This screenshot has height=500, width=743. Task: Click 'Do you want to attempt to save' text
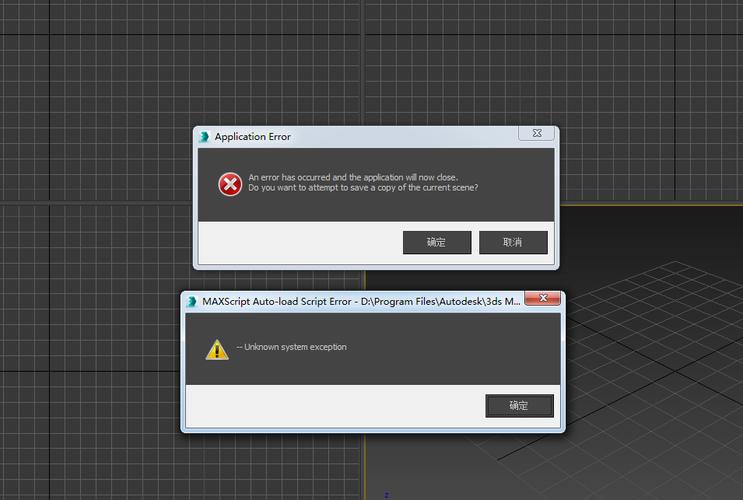pos(363,188)
